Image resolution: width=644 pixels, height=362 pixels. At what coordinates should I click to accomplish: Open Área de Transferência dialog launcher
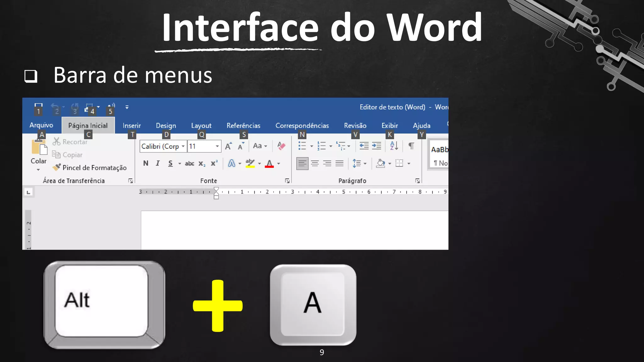pyautogui.click(x=130, y=181)
